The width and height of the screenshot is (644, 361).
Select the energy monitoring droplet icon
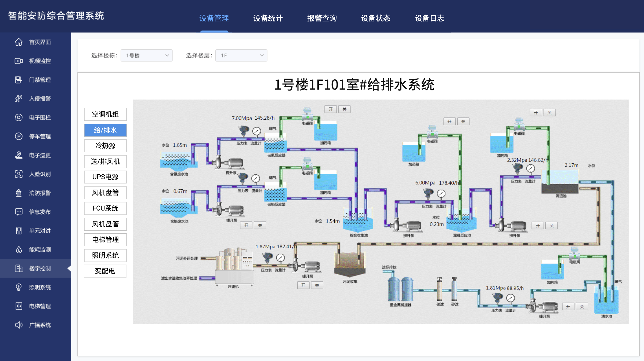[x=19, y=249]
